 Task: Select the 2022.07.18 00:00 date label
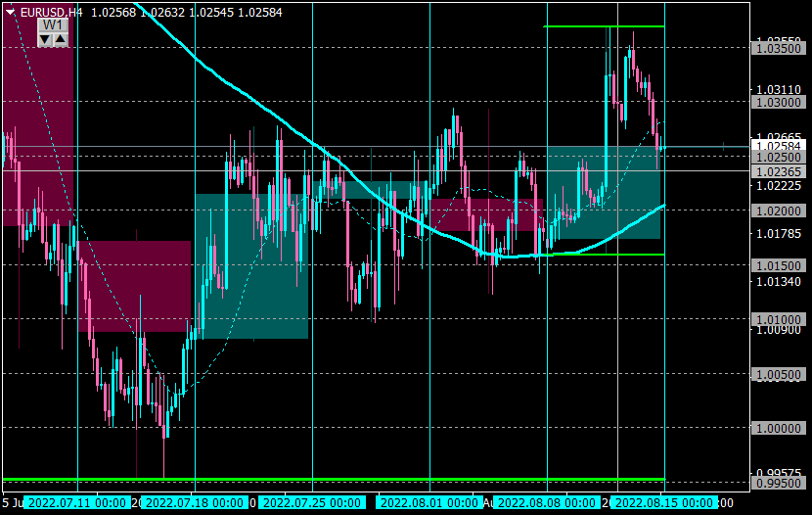pyautogui.click(x=195, y=502)
